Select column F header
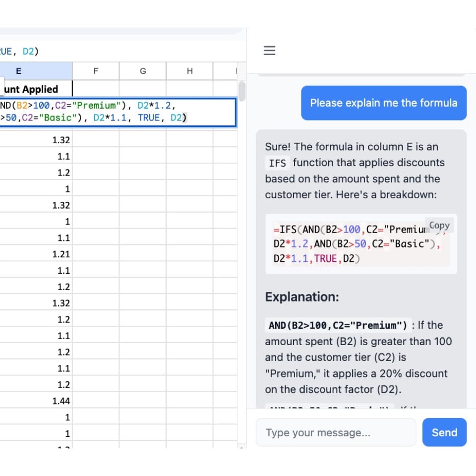 (96, 71)
